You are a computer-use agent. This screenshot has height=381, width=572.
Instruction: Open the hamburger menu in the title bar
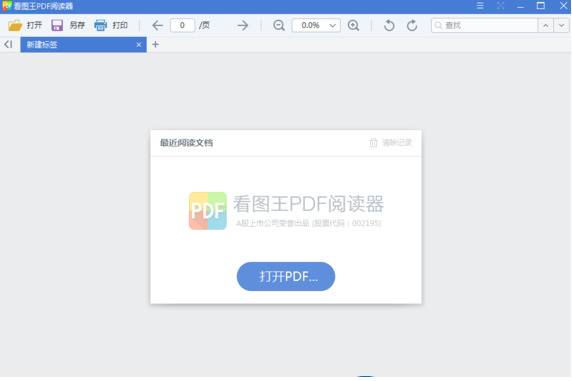pos(480,5)
